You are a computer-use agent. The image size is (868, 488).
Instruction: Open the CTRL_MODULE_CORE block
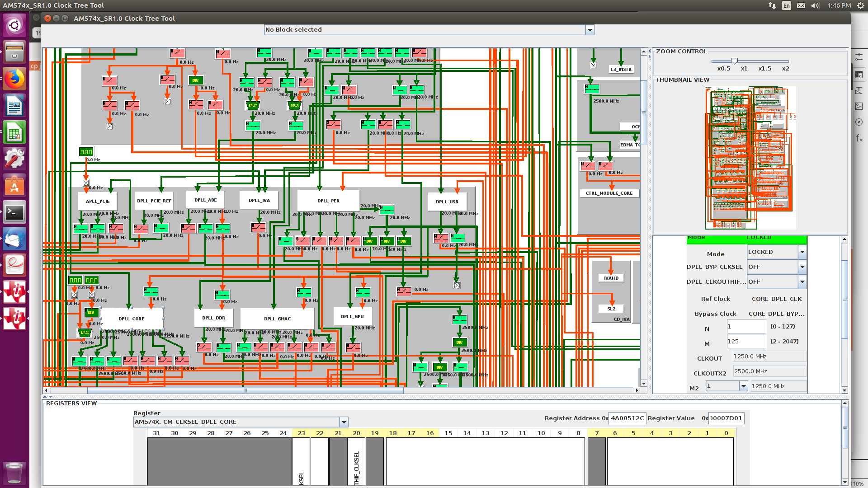point(609,193)
